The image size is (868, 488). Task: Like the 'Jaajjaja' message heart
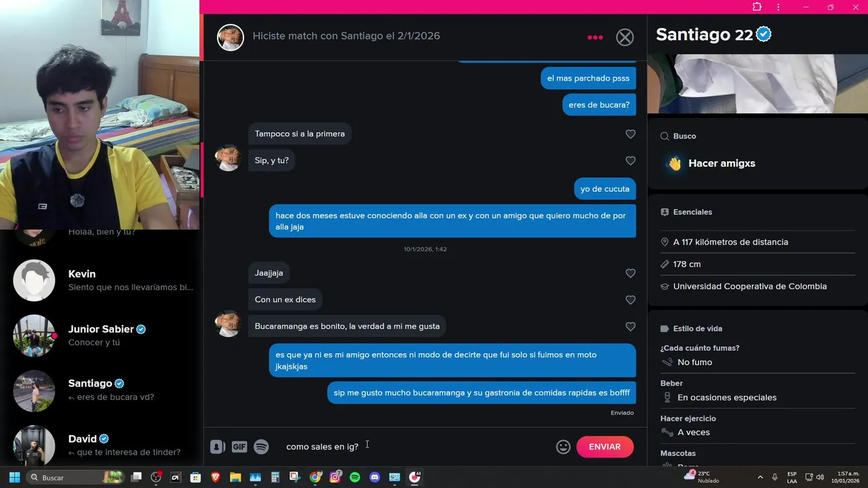click(x=630, y=273)
